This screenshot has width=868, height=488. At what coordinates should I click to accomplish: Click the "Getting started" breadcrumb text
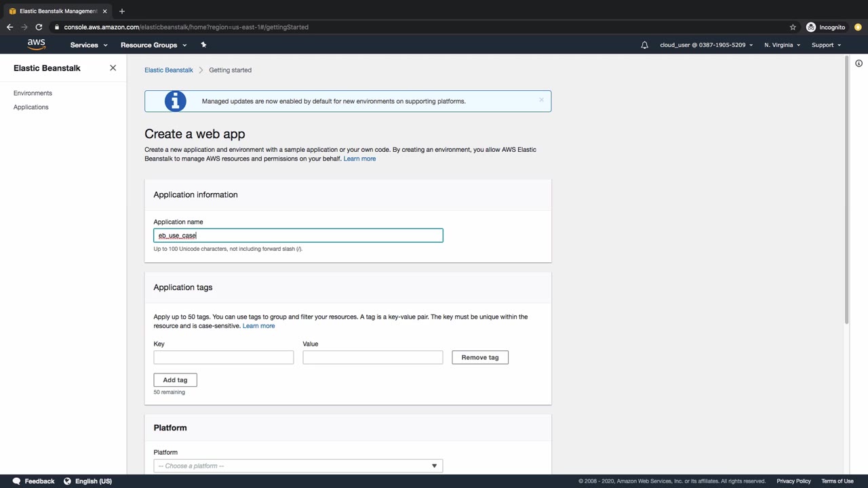point(230,70)
